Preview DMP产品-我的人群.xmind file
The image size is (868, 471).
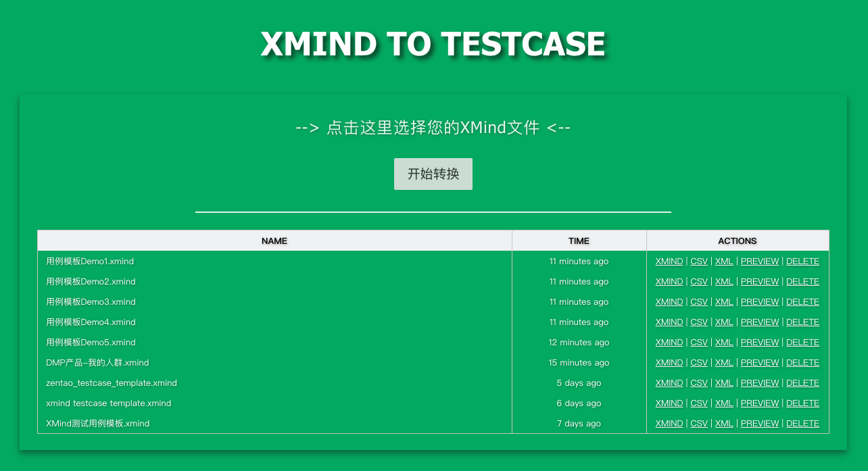(x=759, y=362)
